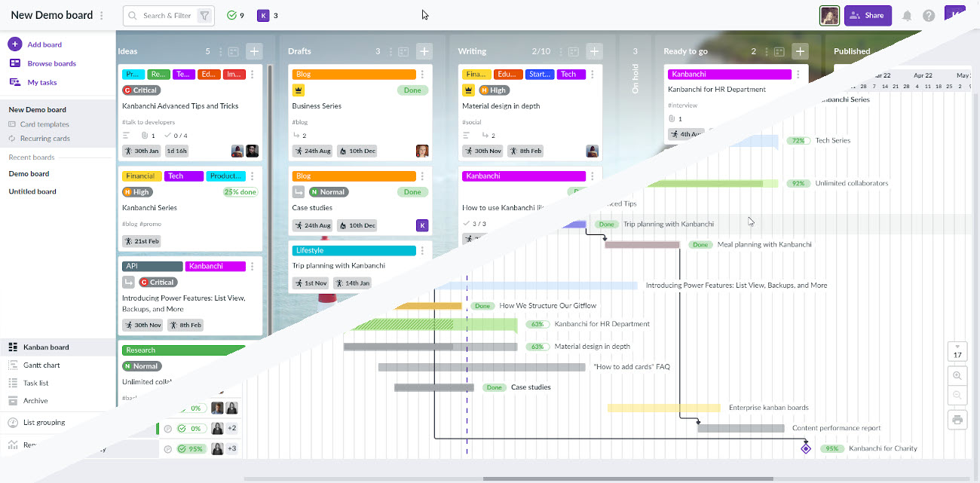The width and height of the screenshot is (980, 483).
Task: Jump to today with the calendar 17 icon
Action: point(957,351)
